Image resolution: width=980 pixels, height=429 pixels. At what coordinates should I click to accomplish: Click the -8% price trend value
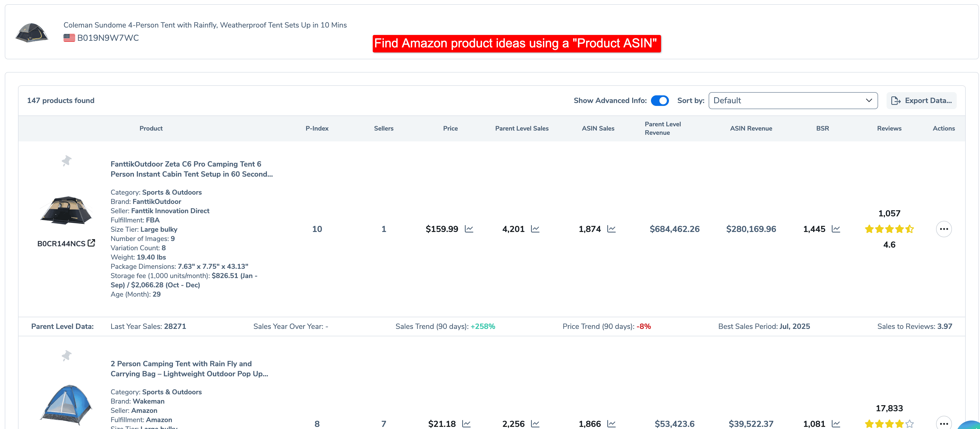(643, 326)
